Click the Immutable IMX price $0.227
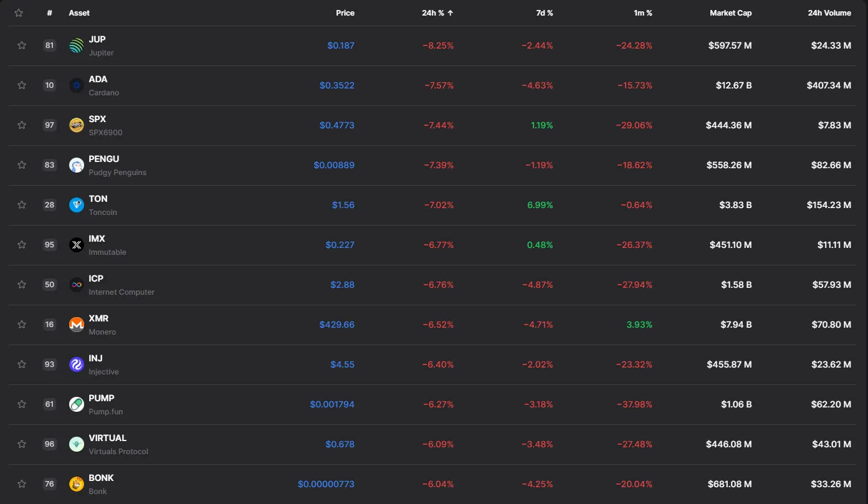 340,245
